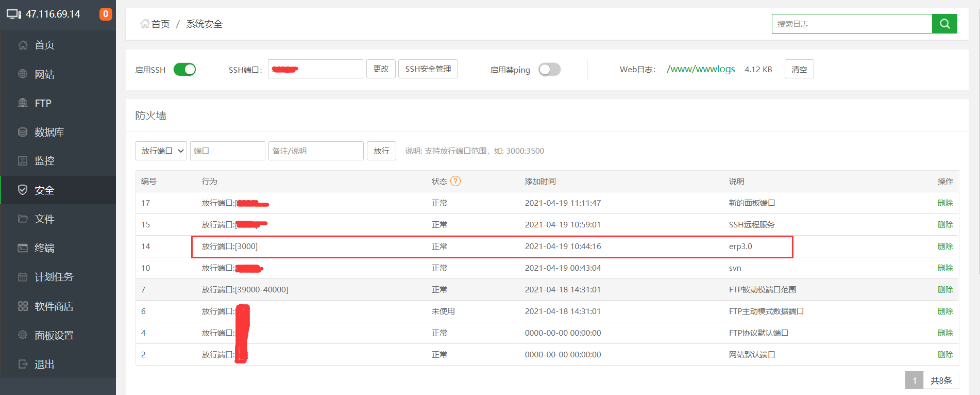Click the logout icon beside 退出
This screenshot has height=395, width=980.
tap(23, 364)
